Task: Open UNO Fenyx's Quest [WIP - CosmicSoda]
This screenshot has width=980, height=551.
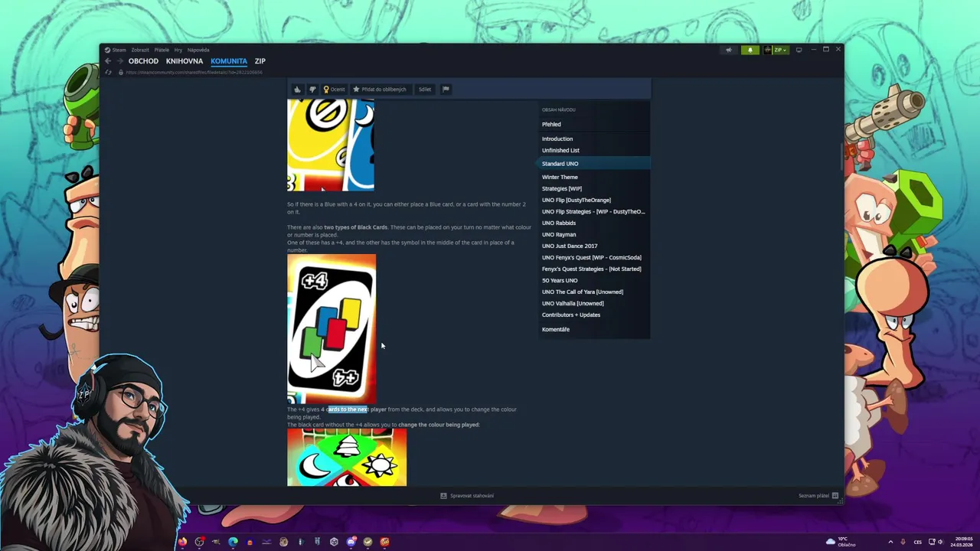Action: click(592, 257)
